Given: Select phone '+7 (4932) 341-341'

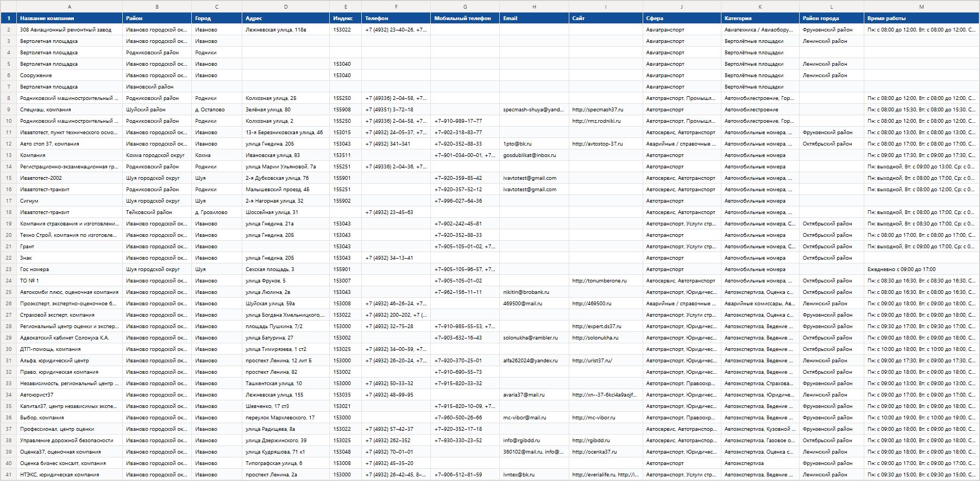Looking at the screenshot, I should coord(396,144).
